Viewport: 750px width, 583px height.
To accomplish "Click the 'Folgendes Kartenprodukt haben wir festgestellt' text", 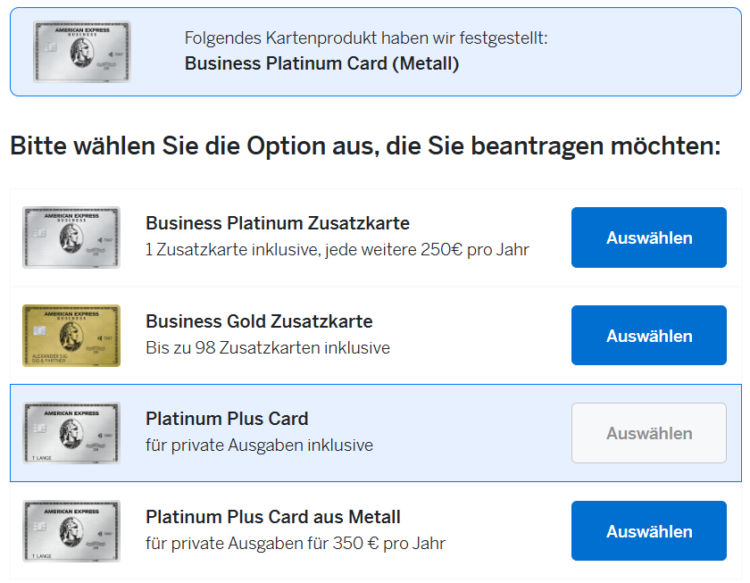I will pyautogui.click(x=366, y=38).
